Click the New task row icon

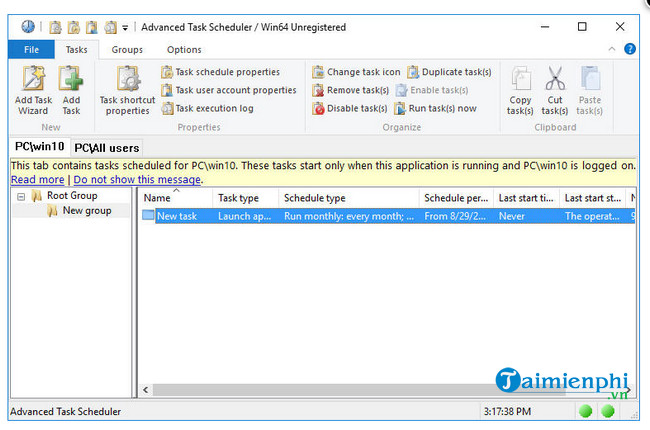148,216
